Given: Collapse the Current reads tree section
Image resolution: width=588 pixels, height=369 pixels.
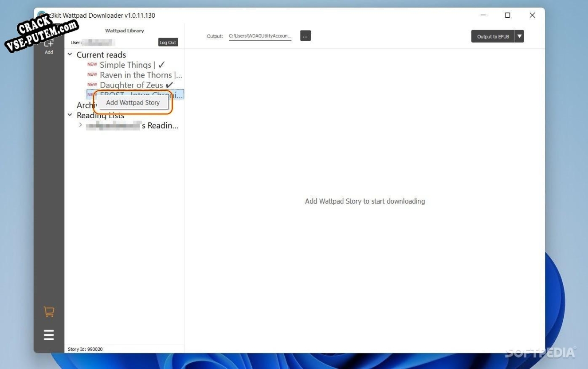Looking at the screenshot, I should [70, 54].
